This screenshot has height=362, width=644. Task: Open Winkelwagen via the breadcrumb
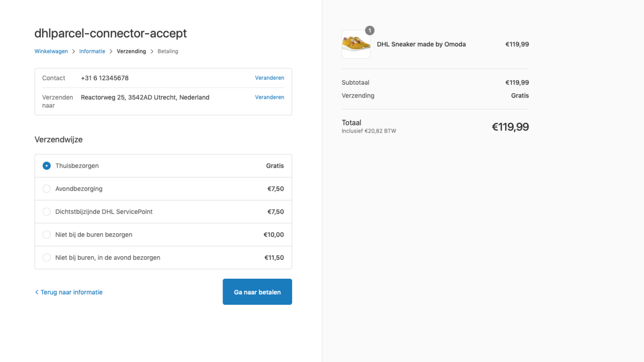[51, 51]
